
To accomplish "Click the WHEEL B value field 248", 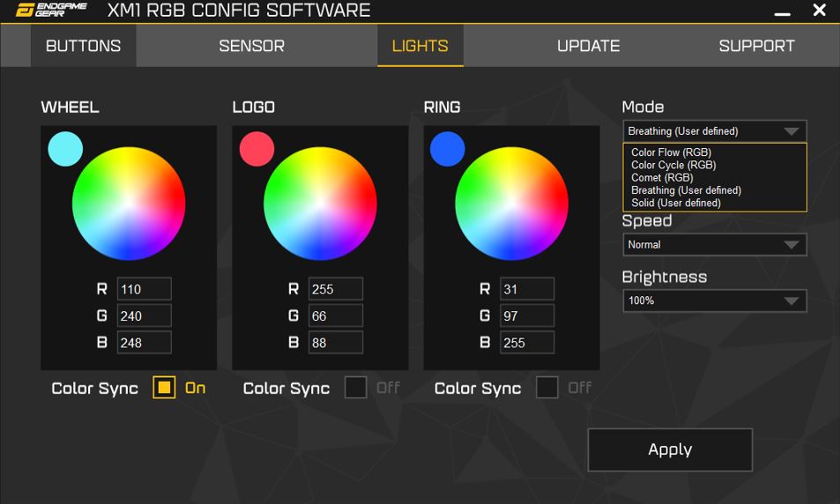I will (x=144, y=343).
